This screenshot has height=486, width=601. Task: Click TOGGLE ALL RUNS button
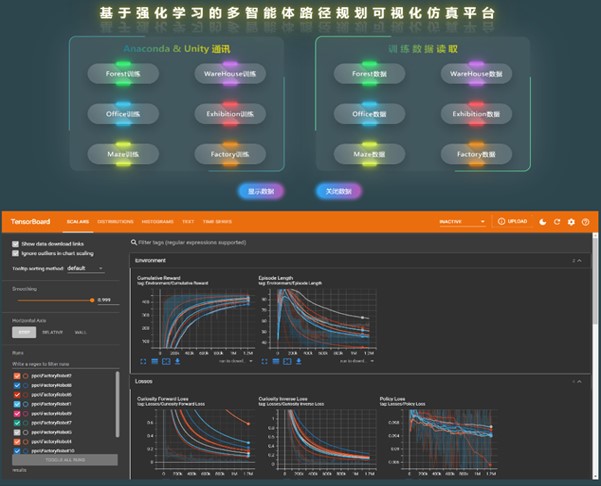pos(65,460)
